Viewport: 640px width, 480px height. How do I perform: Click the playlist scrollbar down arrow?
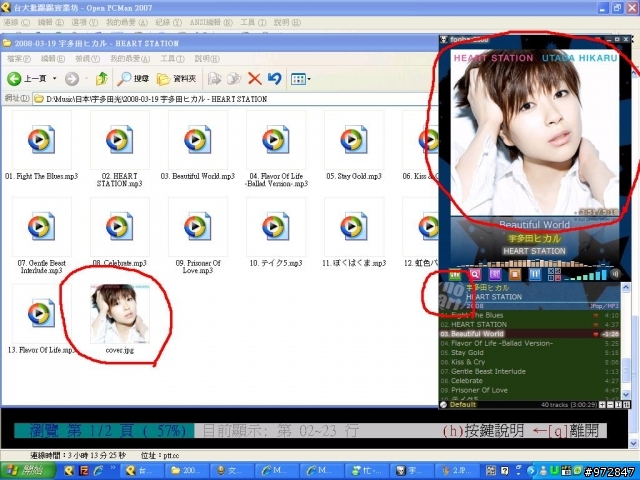[x=626, y=394]
